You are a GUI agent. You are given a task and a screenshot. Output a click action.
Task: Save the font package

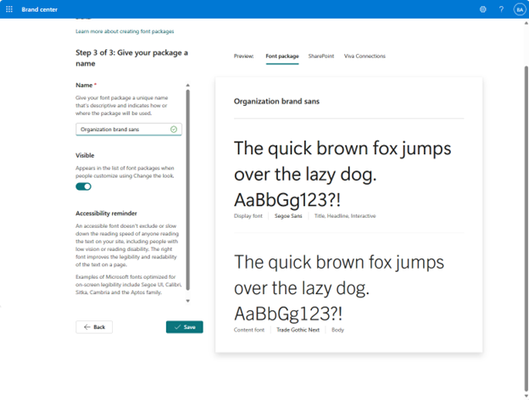tap(185, 327)
